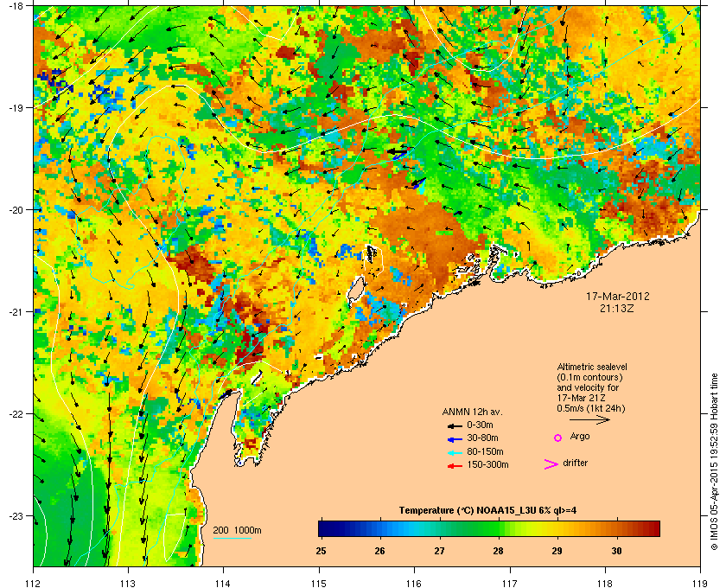The image size is (726, 588).
Task: Click the 'Altimetric sealevel' text
Action: 592,367
